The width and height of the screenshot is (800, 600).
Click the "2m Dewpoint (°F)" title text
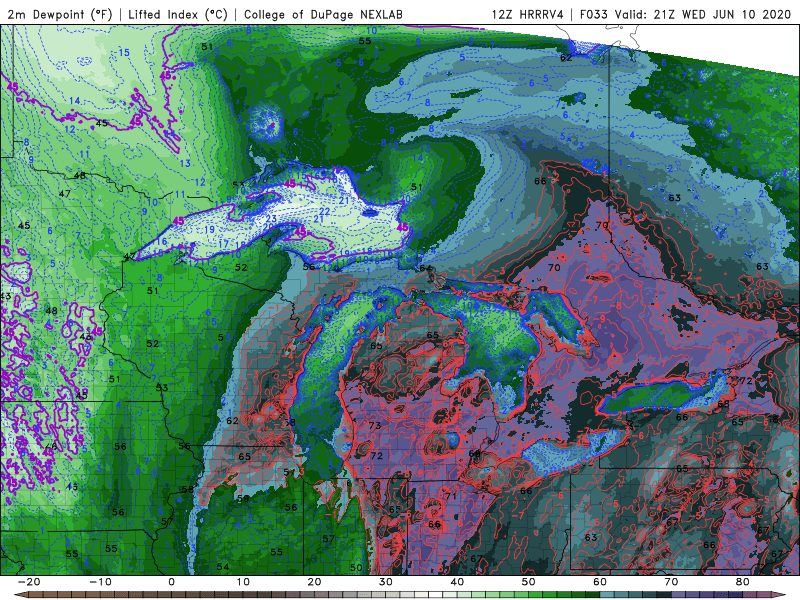coord(59,14)
